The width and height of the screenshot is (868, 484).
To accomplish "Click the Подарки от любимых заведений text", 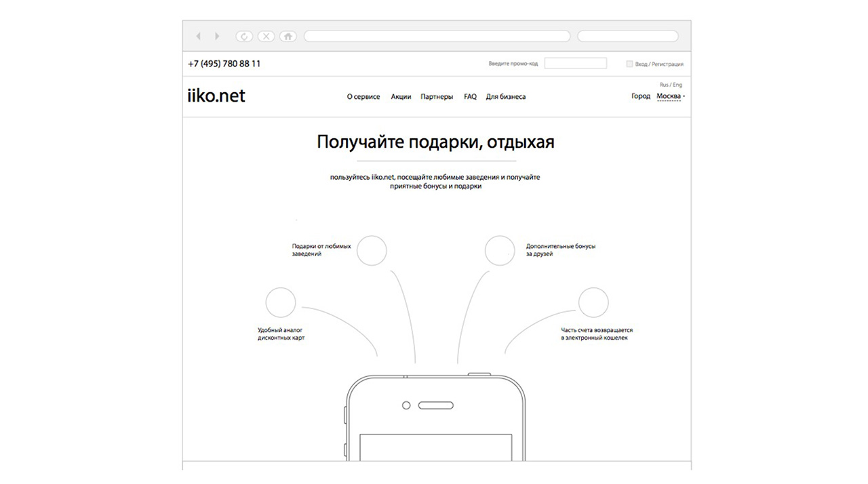I will pyautogui.click(x=321, y=250).
